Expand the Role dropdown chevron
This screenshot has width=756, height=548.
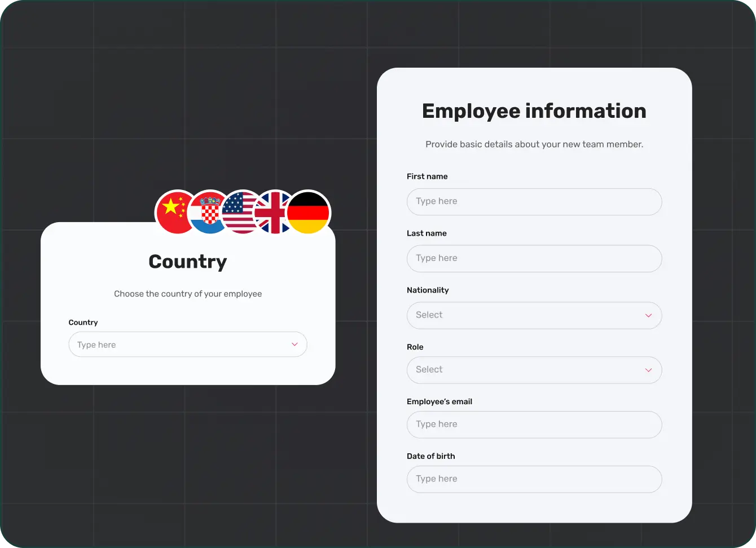tap(648, 370)
